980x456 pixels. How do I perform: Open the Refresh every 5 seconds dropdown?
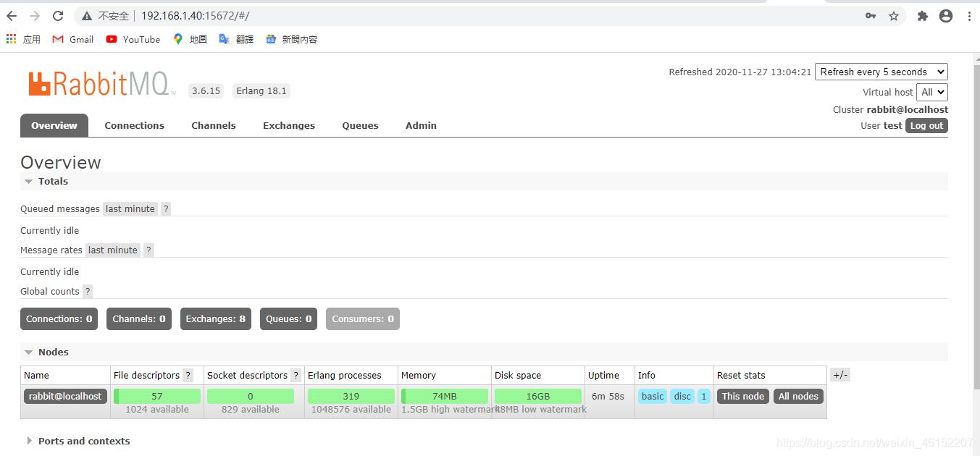(881, 72)
